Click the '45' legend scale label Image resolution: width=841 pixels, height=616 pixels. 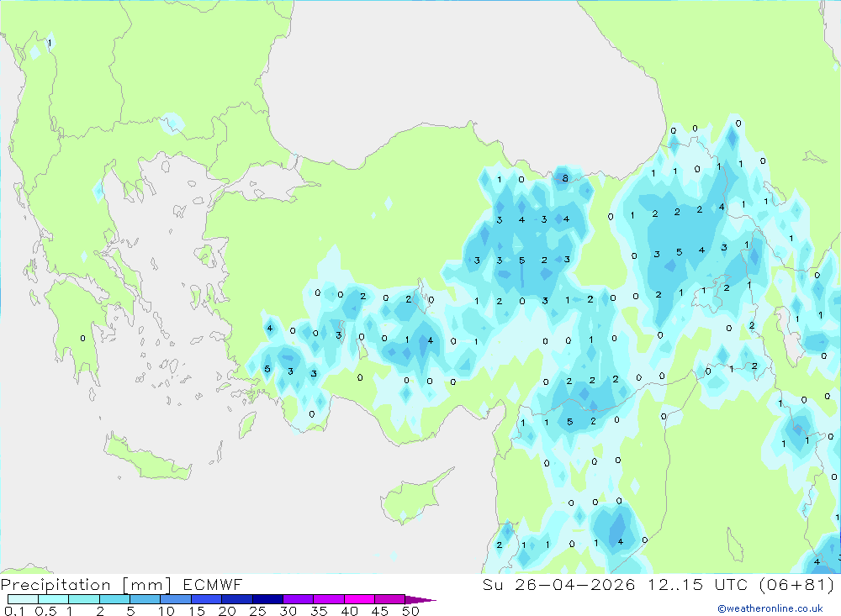coord(380,611)
